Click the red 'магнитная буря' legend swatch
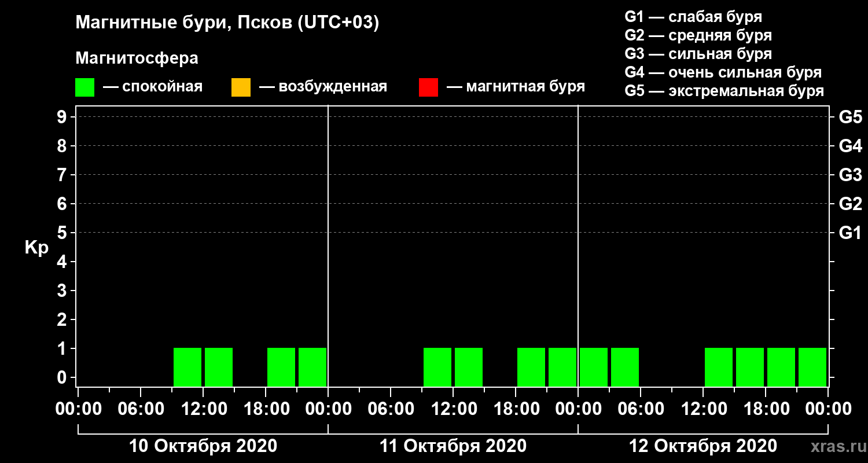Screen dimensions: 868x463 click(x=428, y=87)
